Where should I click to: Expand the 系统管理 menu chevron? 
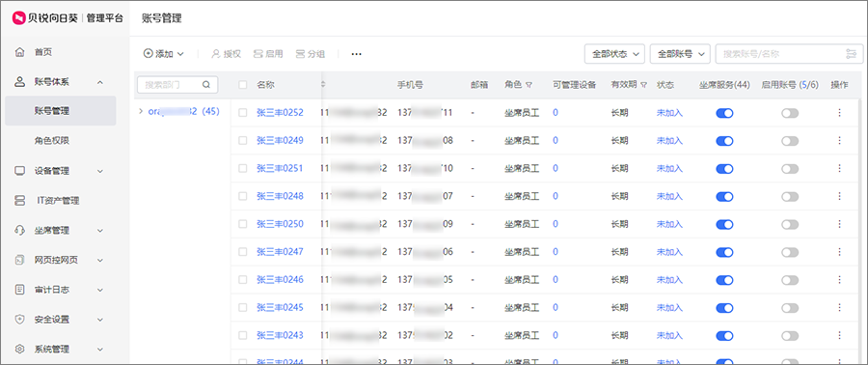tap(100, 349)
